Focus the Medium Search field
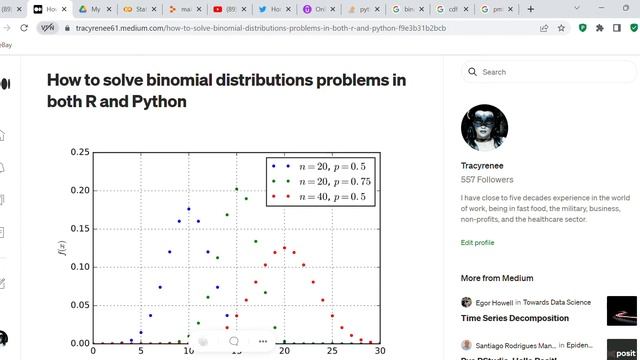Image resolution: width=640 pixels, height=360 pixels. click(x=549, y=72)
